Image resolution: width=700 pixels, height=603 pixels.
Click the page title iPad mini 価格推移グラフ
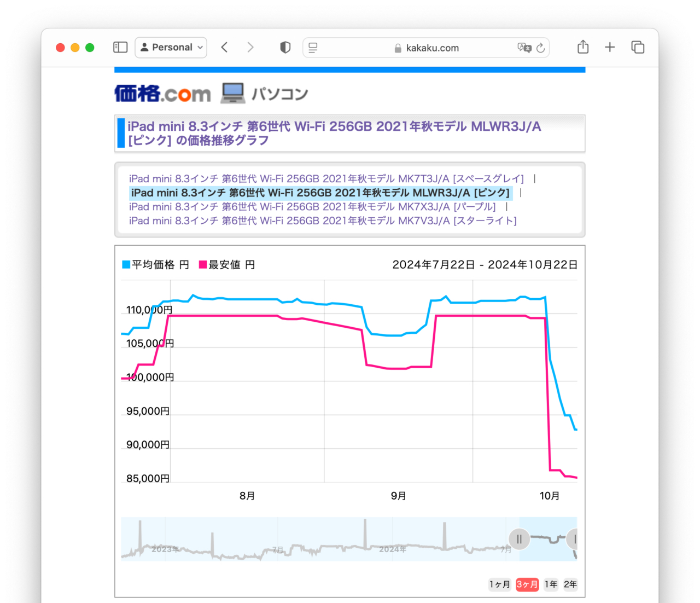(x=334, y=134)
